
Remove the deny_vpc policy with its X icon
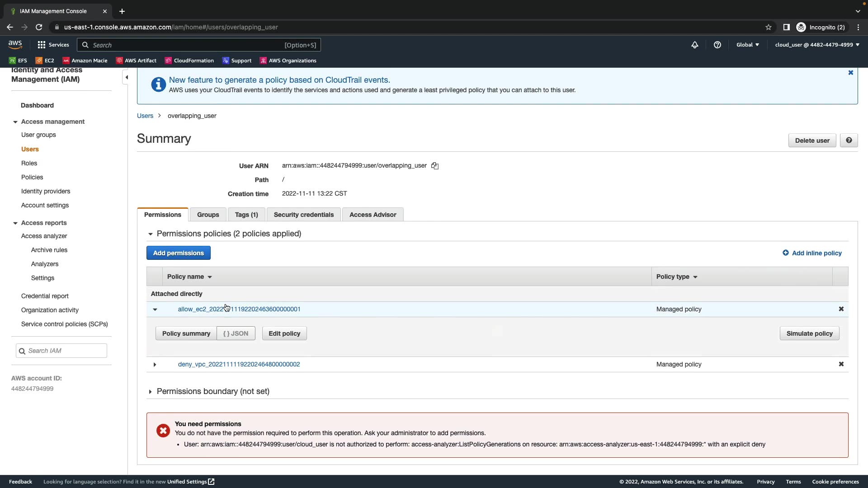click(841, 364)
